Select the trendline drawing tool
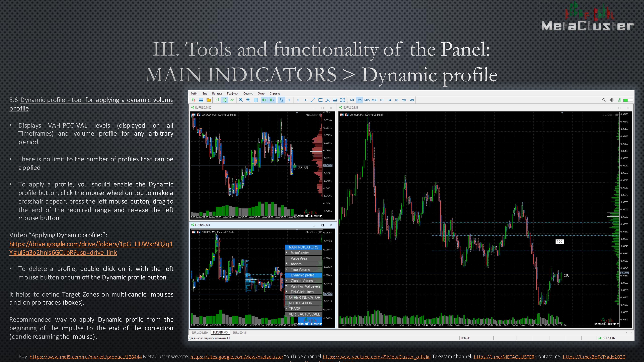This screenshot has height=362, width=644. click(313, 100)
